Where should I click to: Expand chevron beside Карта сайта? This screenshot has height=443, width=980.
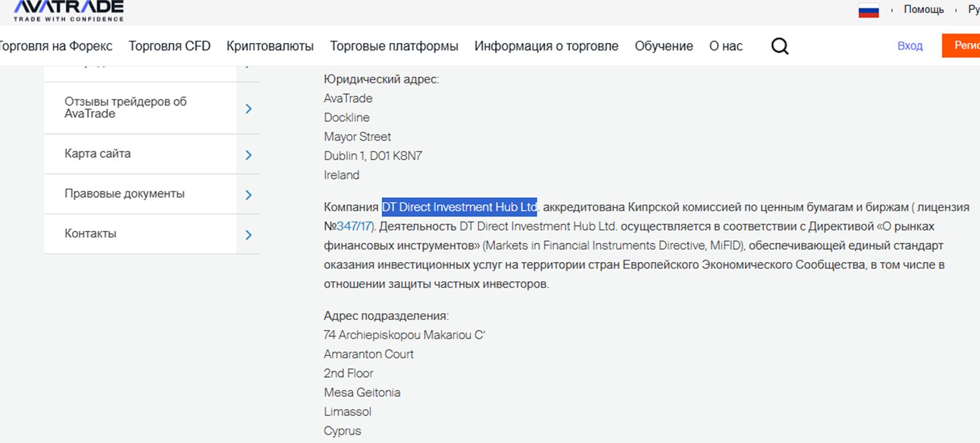point(249,155)
